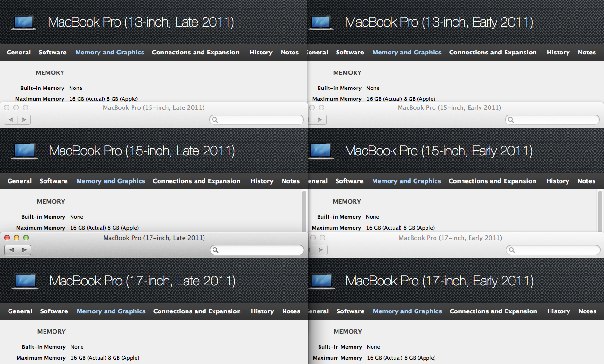Open Software tab in 15-inch Late 2011 window
This screenshot has height=364, width=604.
(53, 181)
